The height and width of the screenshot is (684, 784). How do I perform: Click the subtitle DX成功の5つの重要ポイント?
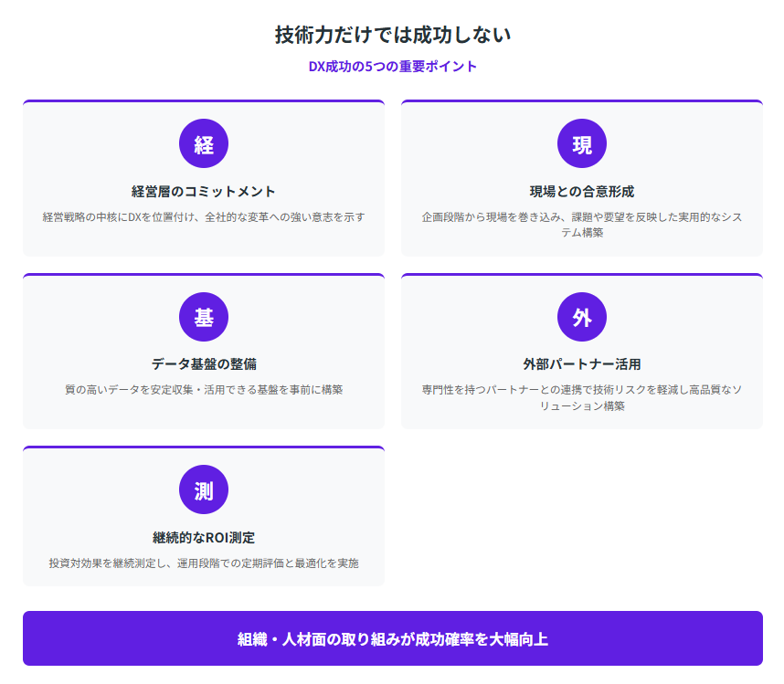[392, 67]
